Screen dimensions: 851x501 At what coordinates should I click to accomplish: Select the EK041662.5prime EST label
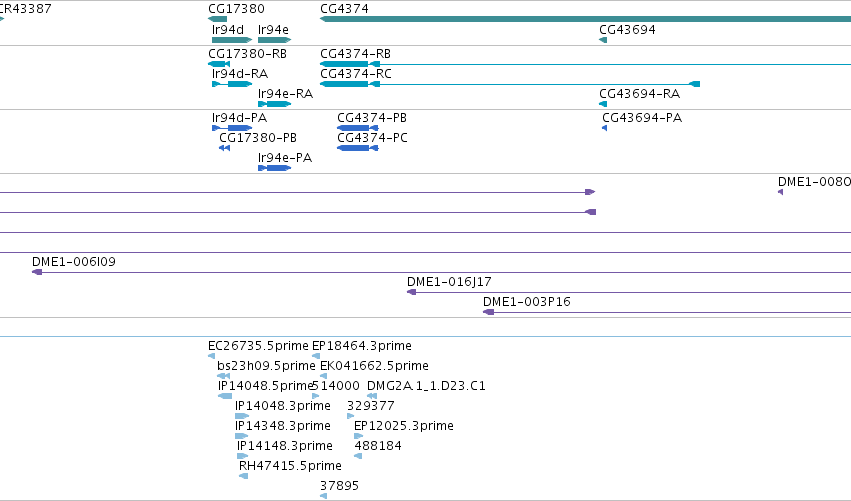[x=374, y=366]
